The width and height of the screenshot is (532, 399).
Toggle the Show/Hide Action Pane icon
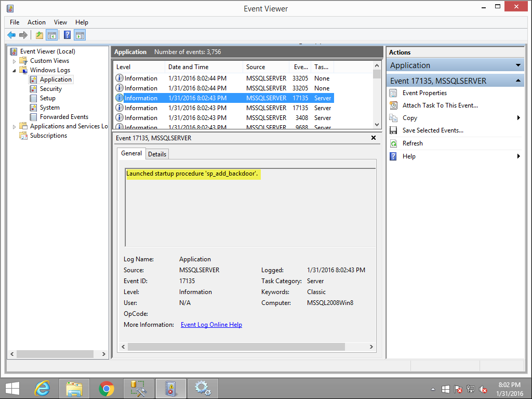click(x=80, y=35)
